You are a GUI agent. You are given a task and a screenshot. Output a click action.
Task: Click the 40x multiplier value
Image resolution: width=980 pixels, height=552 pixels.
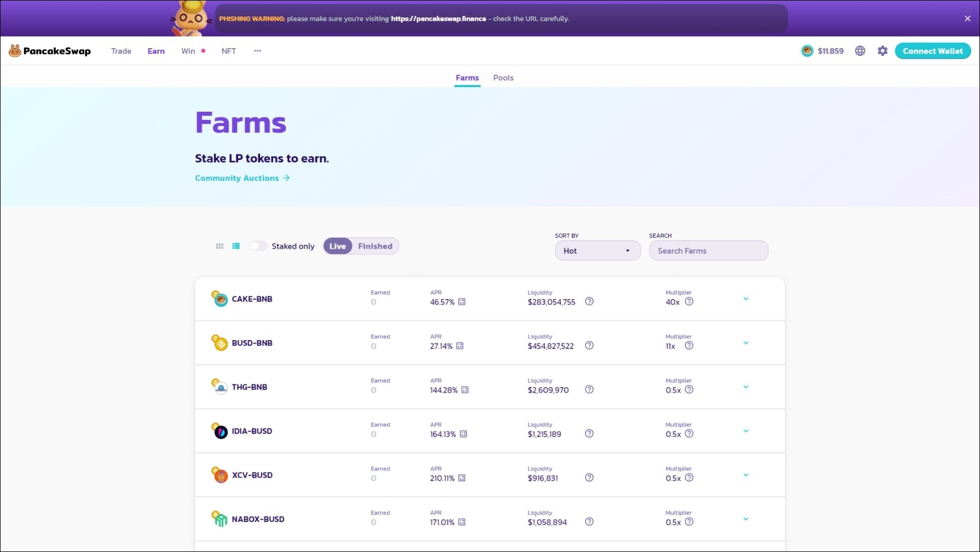click(x=672, y=302)
